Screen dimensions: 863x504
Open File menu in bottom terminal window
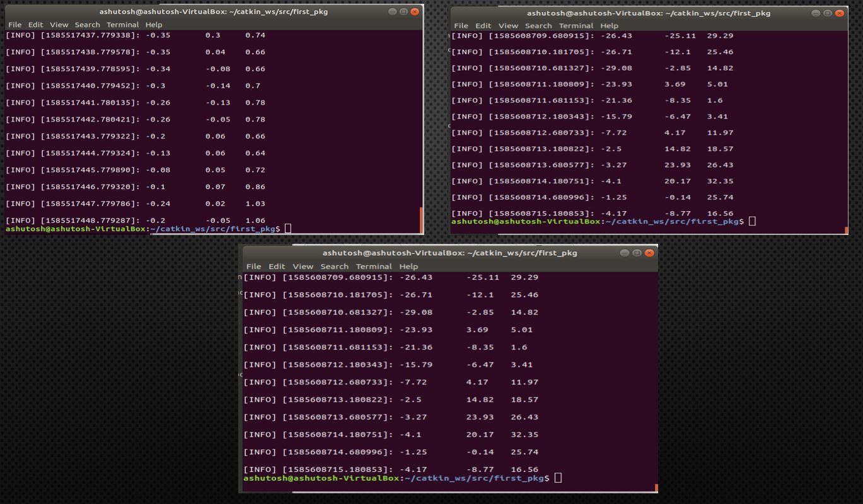pos(253,266)
